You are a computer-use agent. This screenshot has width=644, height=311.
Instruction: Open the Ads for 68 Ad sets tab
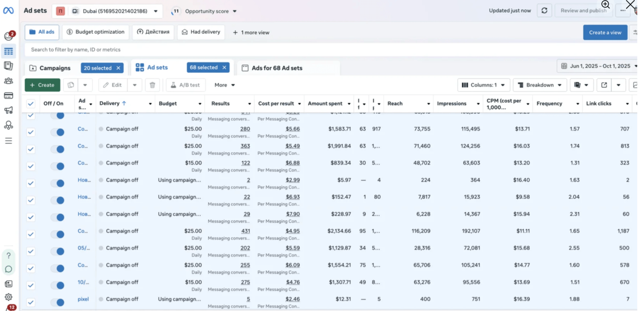(x=277, y=68)
